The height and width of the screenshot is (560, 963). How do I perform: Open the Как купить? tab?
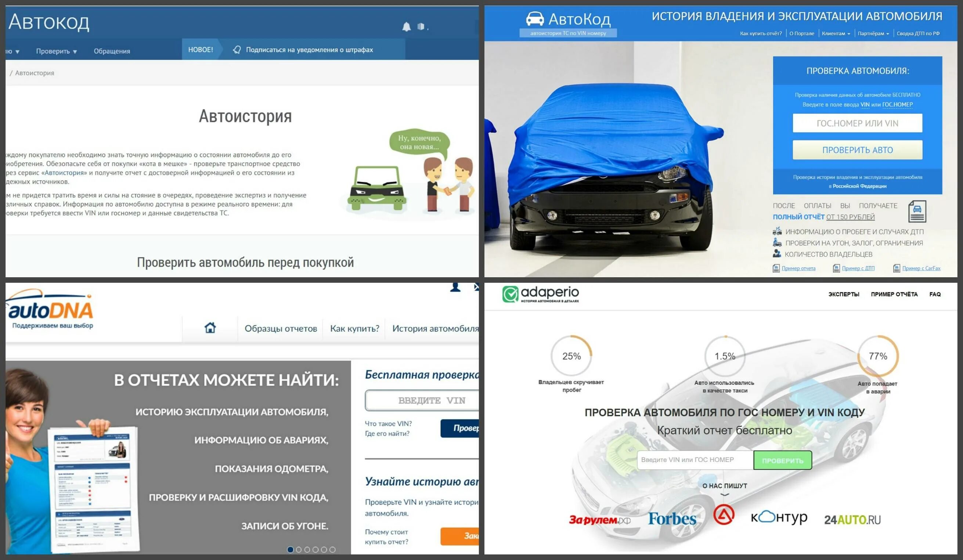(355, 329)
